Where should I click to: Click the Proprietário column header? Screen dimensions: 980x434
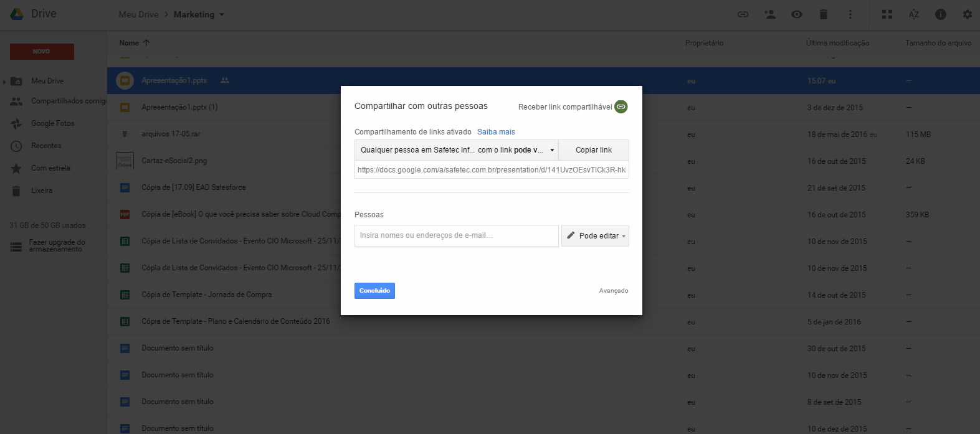pos(704,43)
